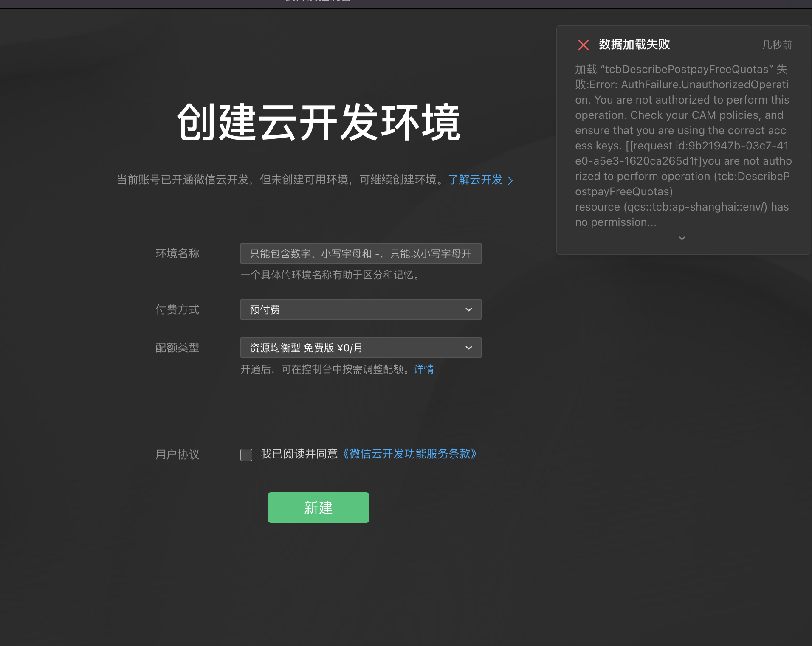Click the 数据加载失败 notification title
The image size is (812, 646).
[634, 45]
